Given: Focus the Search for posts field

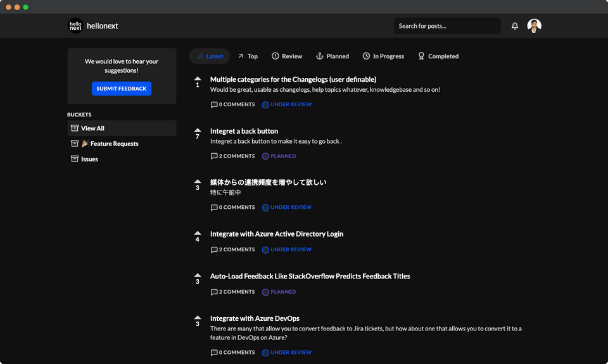Looking at the screenshot, I should pyautogui.click(x=447, y=26).
